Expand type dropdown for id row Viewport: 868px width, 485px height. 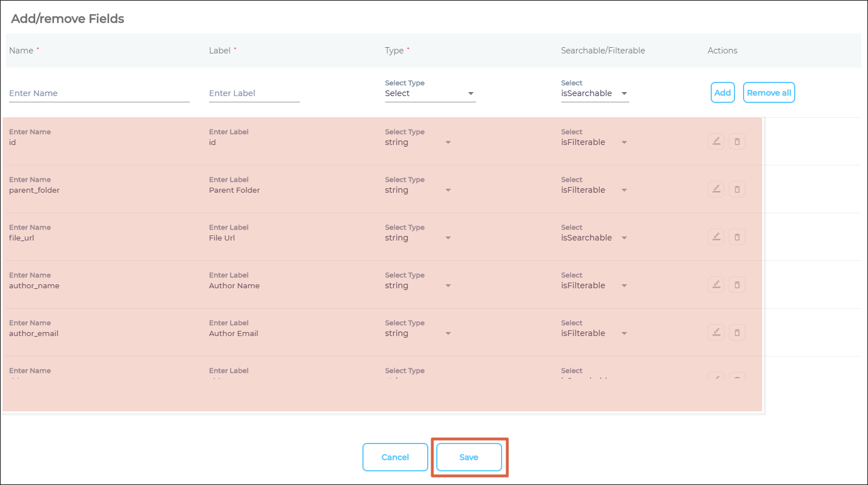point(418,142)
